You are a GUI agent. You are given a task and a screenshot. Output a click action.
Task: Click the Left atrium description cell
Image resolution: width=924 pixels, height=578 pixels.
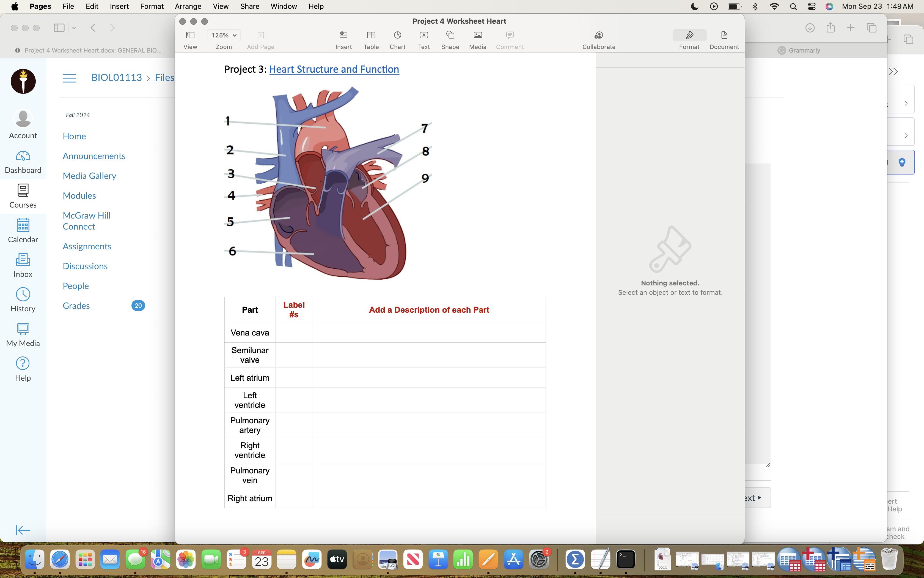click(429, 378)
